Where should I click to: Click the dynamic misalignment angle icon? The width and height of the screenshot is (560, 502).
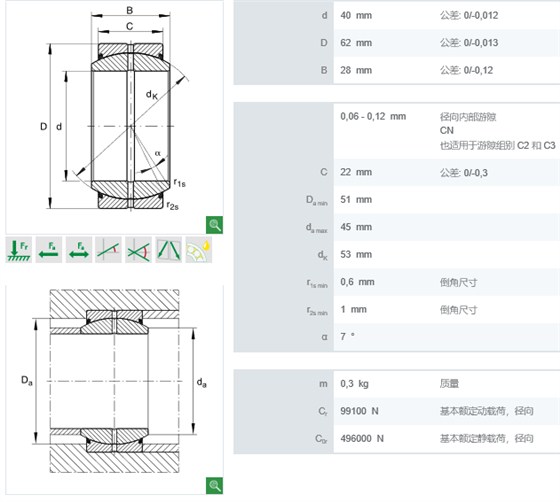point(139,250)
